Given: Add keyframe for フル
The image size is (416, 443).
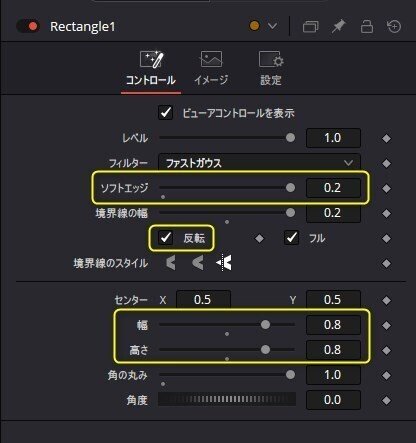Looking at the screenshot, I should coord(386,238).
